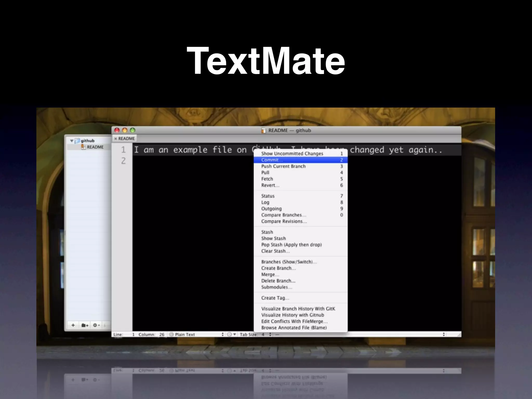This screenshot has width=532, height=399.
Task: Click the word 'example' in the editor
Action: tap(190, 150)
